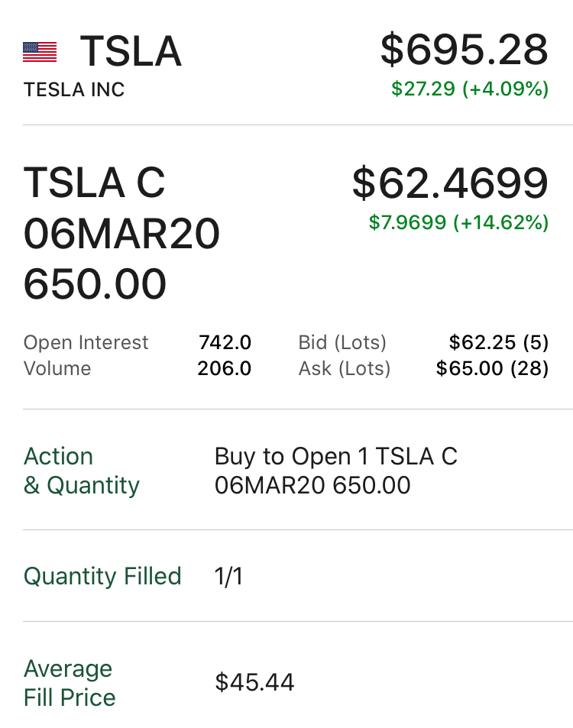Tap the Quantity Filled label
573x728 pixels.
click(x=102, y=576)
